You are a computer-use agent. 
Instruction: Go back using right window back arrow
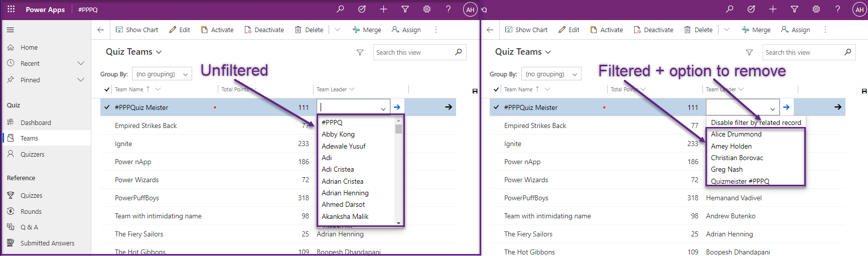click(490, 30)
